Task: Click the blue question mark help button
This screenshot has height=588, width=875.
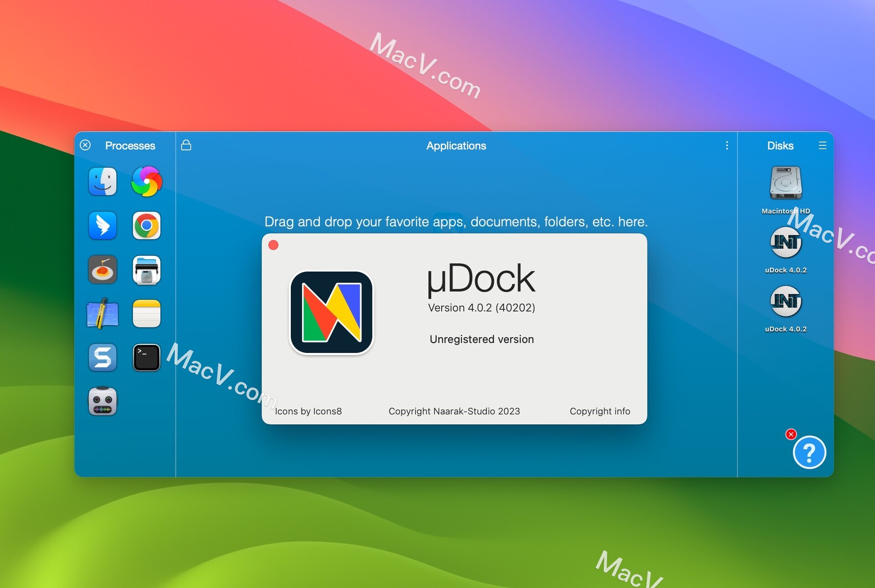Action: 809,452
